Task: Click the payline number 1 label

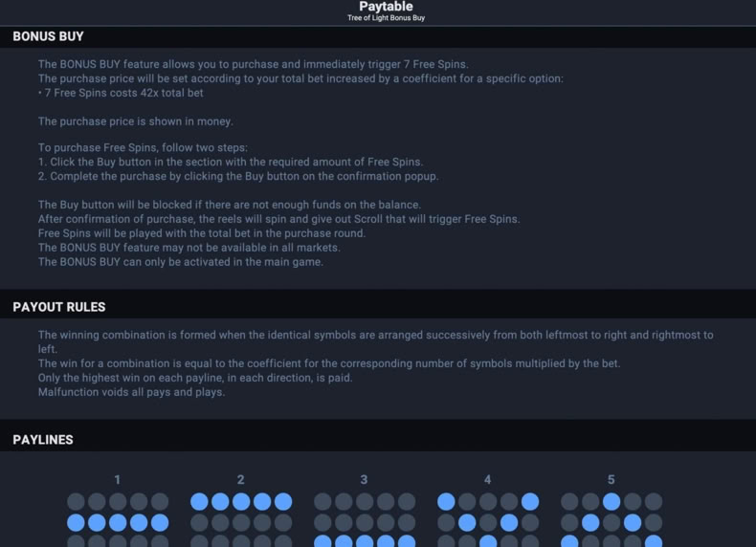Action: pos(117,479)
